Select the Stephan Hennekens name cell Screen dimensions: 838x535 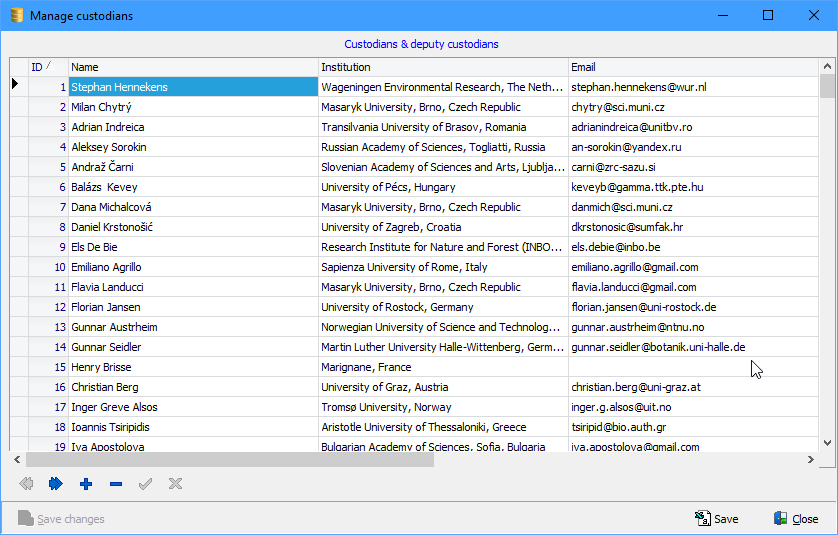click(x=192, y=87)
